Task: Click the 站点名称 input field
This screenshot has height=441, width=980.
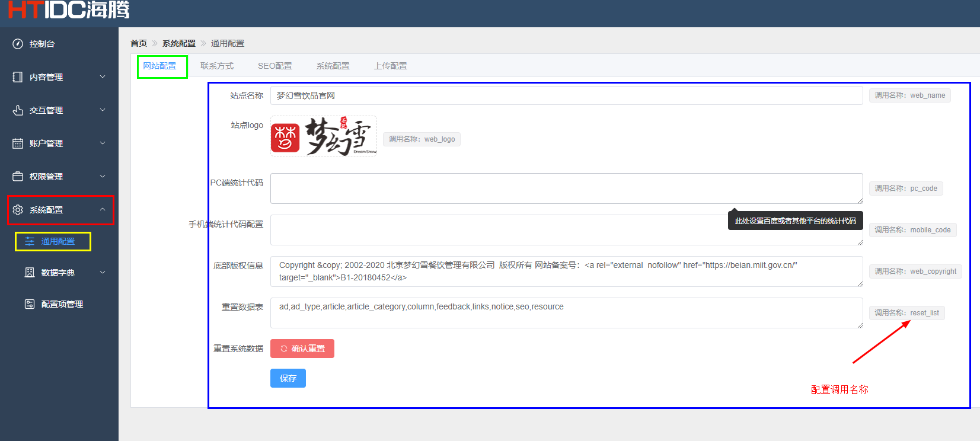Action: point(567,95)
